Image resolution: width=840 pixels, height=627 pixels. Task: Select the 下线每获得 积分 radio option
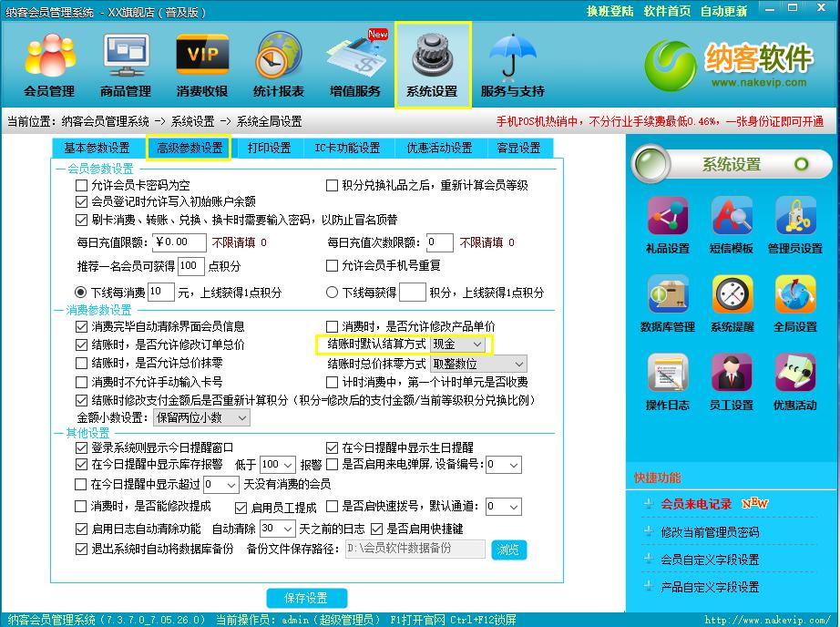(x=332, y=293)
